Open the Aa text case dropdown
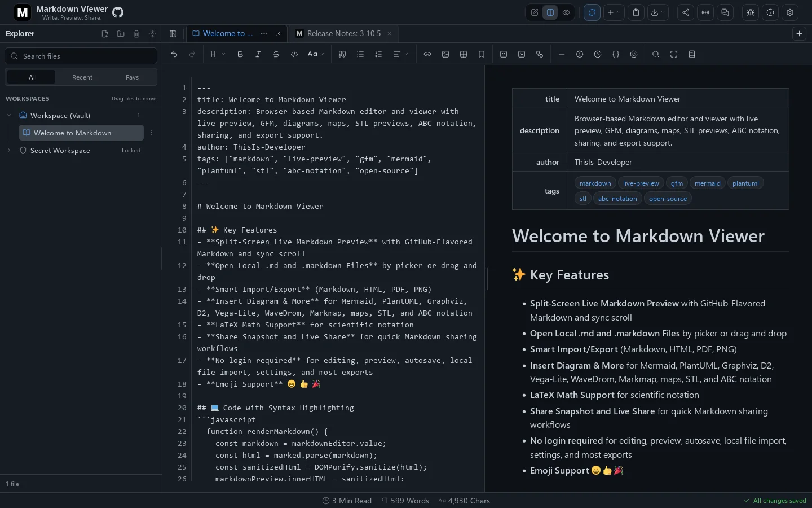Viewport: 812px width, 508px height. 316,54
